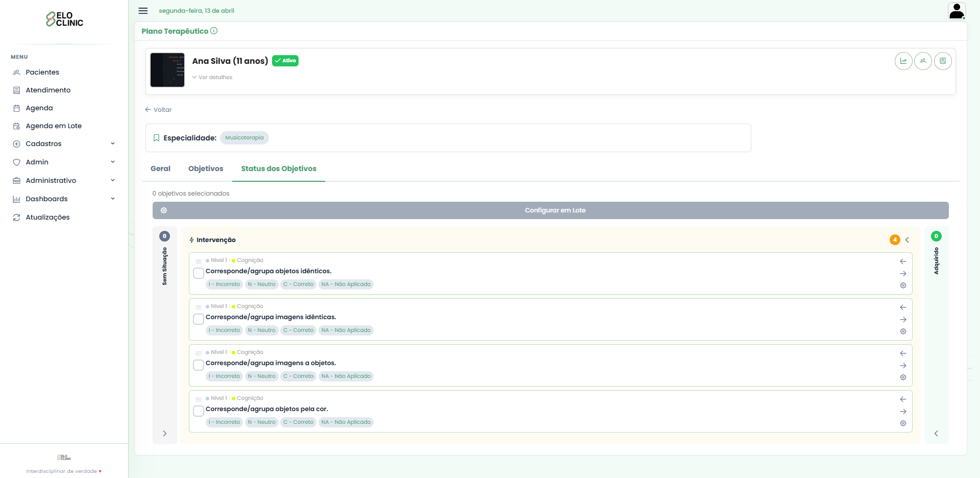Open settings gear for objetos idênticos objective
980x478 pixels.
point(903,285)
